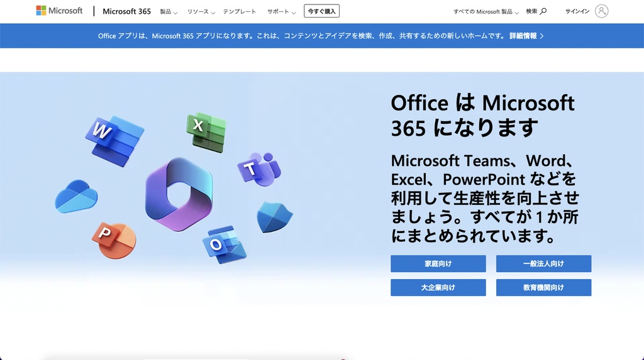Click the Microsoft 365 center logo
Screen dimensions: 644x360
[x=179, y=194]
